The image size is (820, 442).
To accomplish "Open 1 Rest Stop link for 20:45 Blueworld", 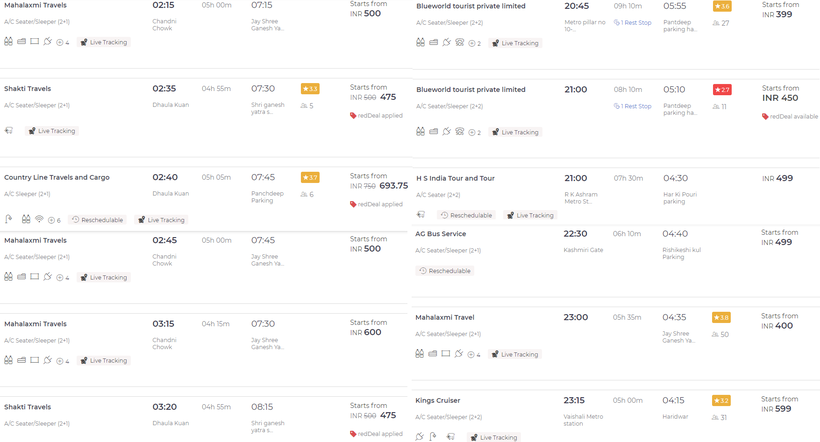I will [x=632, y=22].
